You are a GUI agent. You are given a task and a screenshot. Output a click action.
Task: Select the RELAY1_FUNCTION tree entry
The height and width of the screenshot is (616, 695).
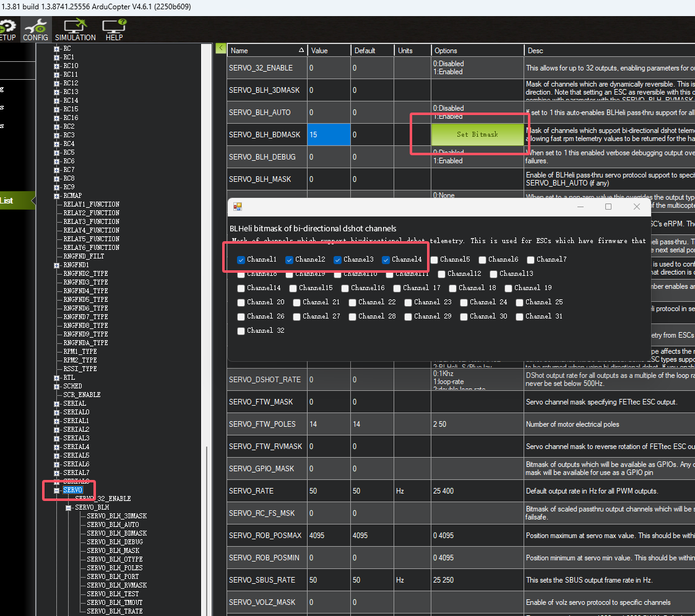point(91,204)
